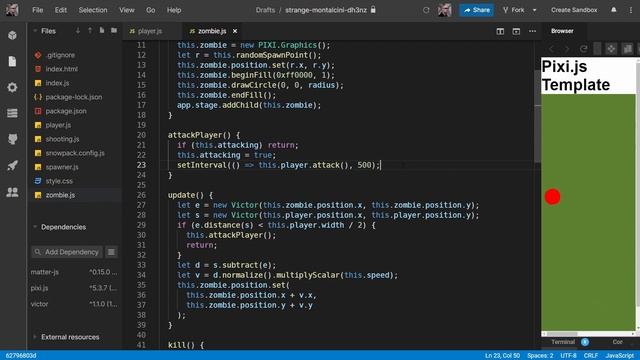
Task: Open the Deployment rocket icon in sidebar
Action: (12, 166)
